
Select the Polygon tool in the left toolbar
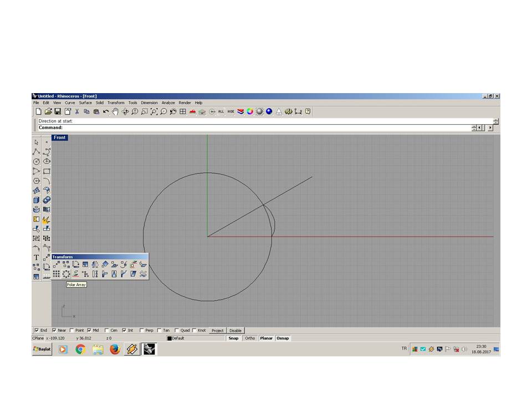(x=37, y=181)
